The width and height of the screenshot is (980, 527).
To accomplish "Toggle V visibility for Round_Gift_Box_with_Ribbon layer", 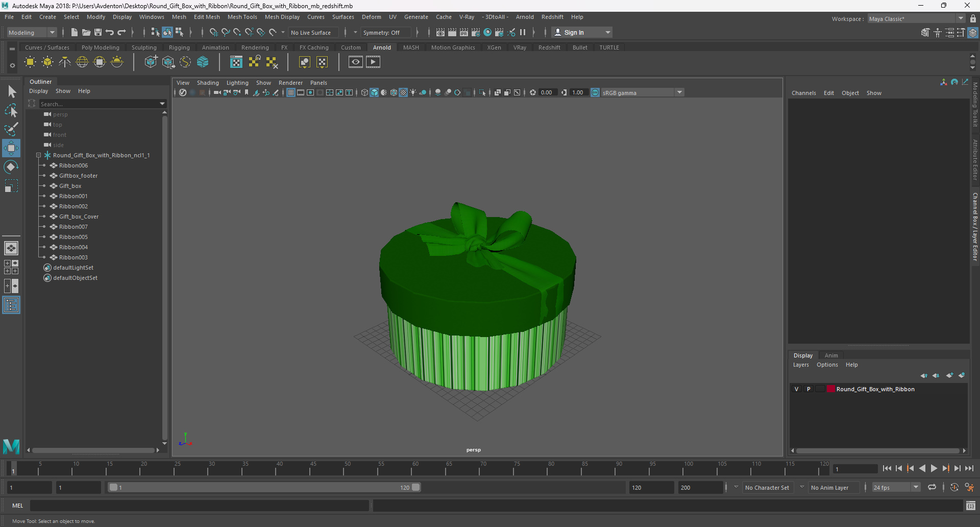I will [x=796, y=389].
